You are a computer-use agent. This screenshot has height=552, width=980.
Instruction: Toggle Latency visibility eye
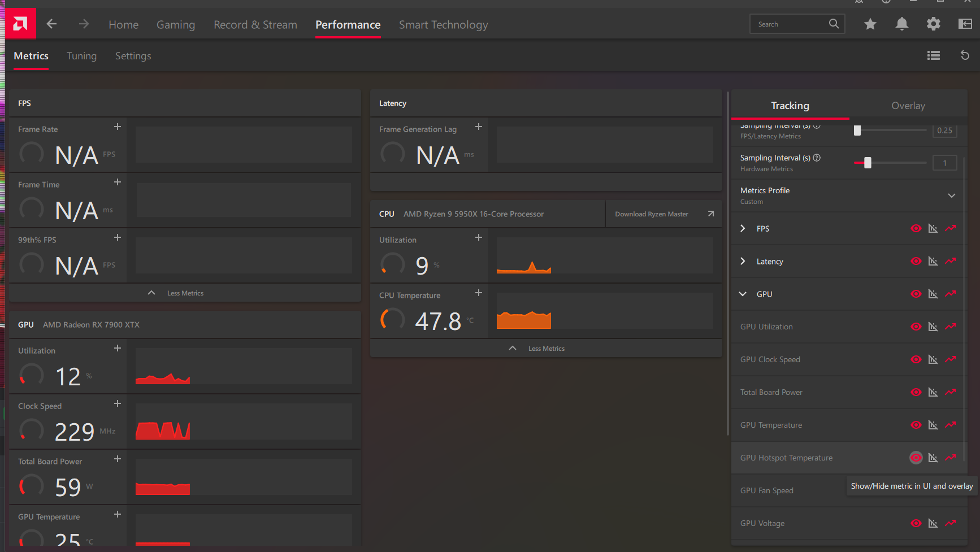point(916,261)
